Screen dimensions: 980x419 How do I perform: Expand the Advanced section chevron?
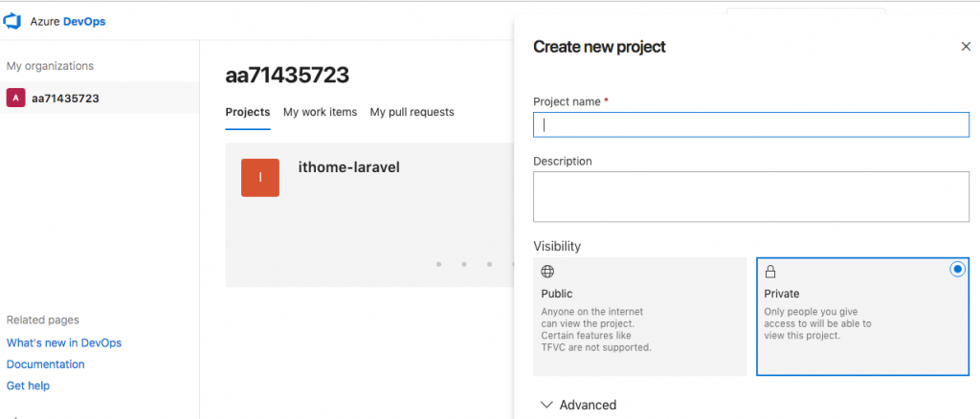[546, 405]
